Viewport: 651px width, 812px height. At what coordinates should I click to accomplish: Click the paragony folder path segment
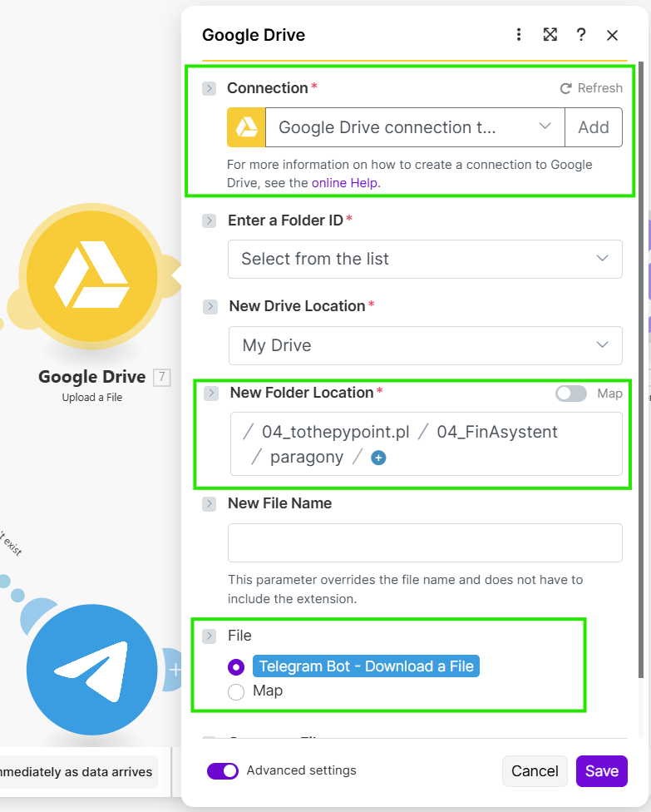(306, 458)
